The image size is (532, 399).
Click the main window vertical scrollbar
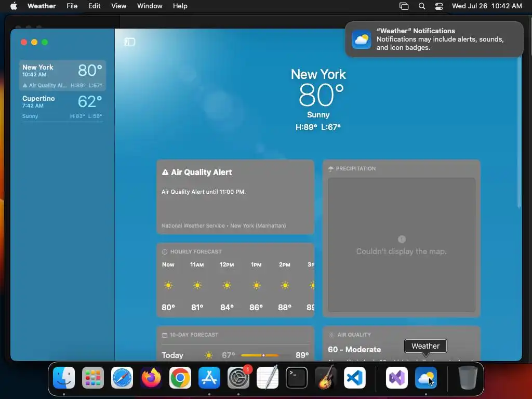[519, 132]
